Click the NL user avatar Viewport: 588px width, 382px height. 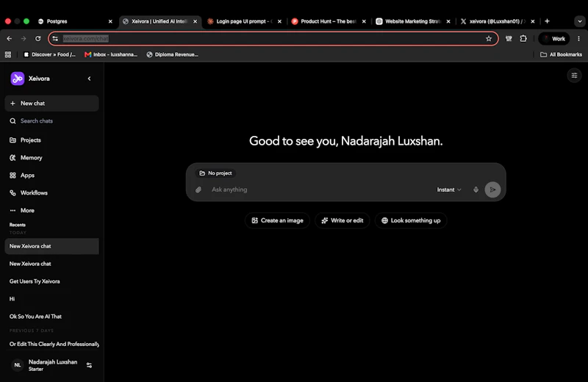click(x=17, y=365)
